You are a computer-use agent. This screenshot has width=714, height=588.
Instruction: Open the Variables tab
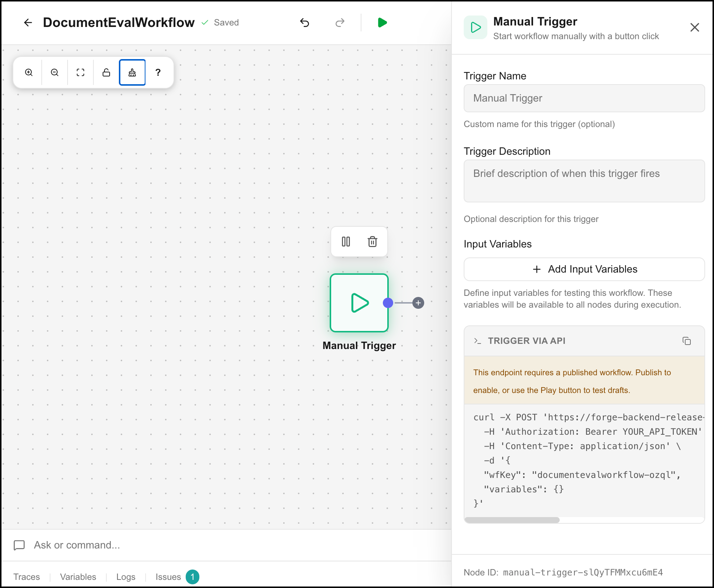[78, 577]
